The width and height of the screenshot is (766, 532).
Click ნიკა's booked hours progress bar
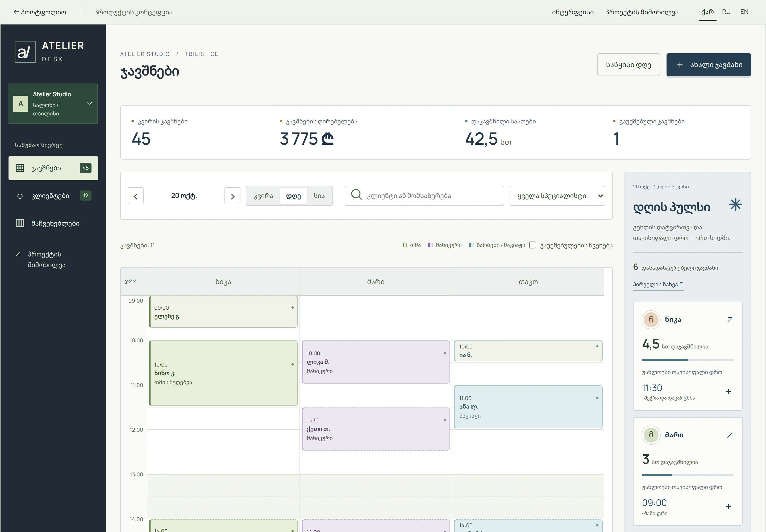click(x=687, y=360)
